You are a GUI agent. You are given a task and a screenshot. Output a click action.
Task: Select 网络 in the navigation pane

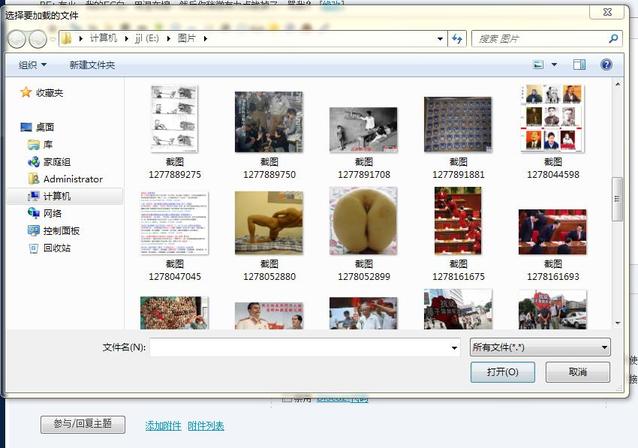pyautogui.click(x=52, y=213)
